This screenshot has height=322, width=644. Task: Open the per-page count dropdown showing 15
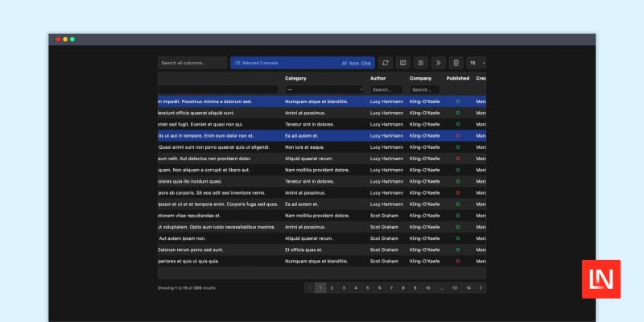477,63
